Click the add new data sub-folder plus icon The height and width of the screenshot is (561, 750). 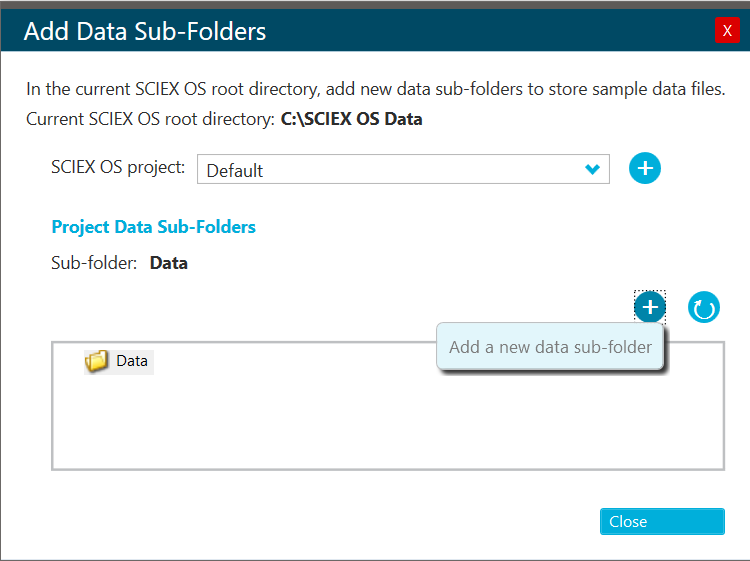650,307
